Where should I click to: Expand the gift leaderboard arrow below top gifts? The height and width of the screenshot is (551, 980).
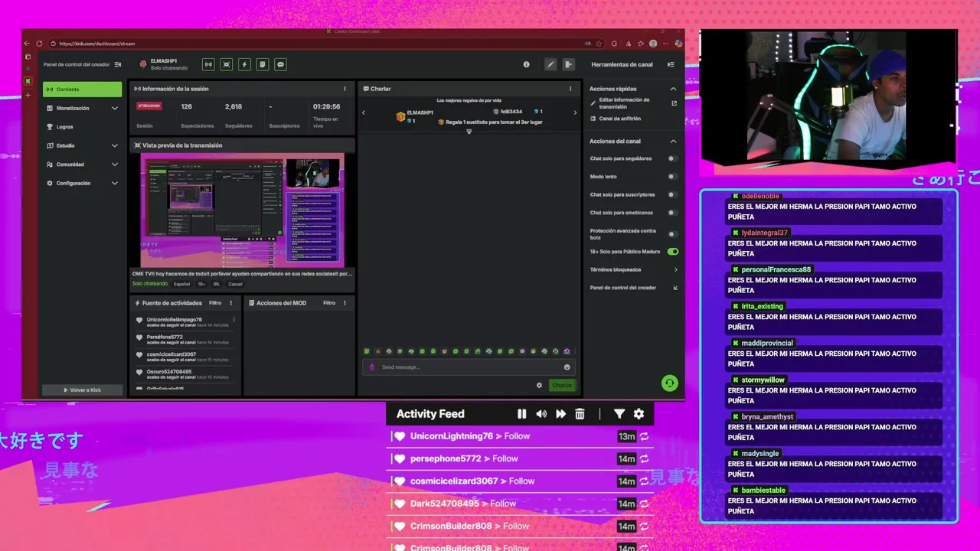469,132
